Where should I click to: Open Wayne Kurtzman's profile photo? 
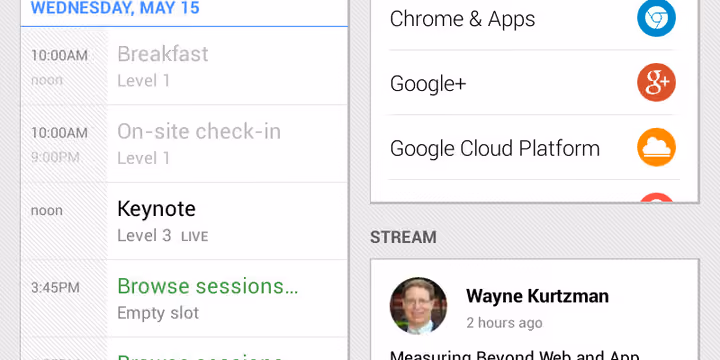click(418, 305)
